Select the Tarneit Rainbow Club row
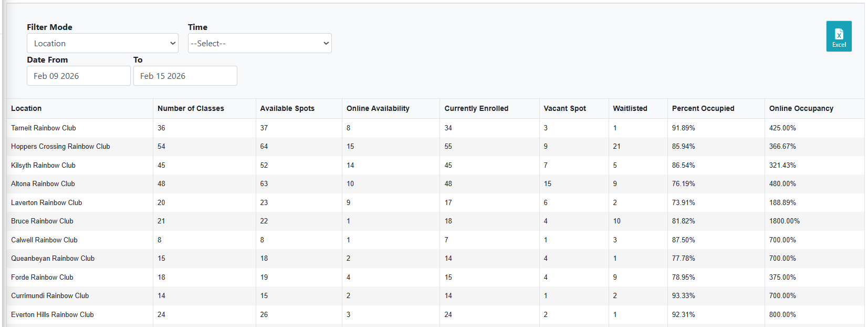Image resolution: width=868 pixels, height=327 pixels. [x=44, y=128]
